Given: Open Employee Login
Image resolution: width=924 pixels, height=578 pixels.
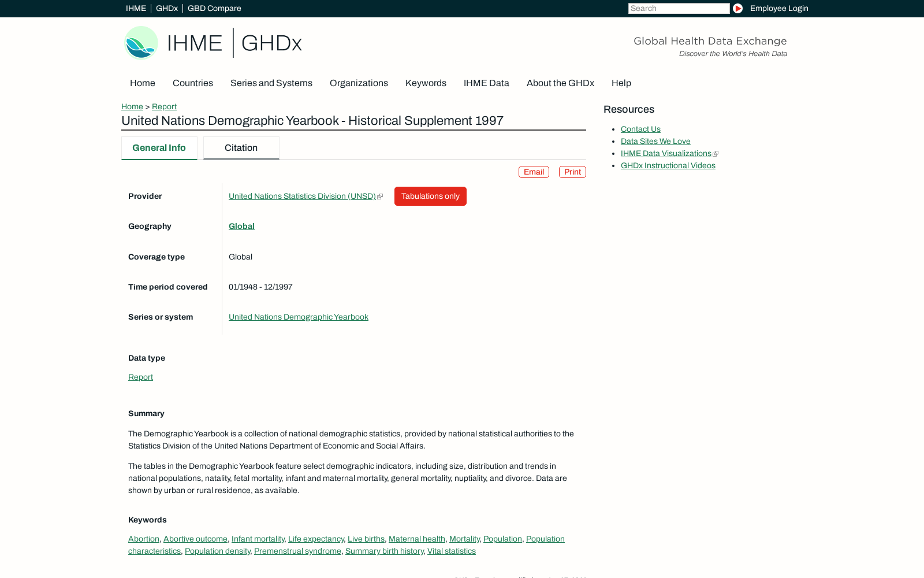Looking at the screenshot, I should click(x=779, y=8).
